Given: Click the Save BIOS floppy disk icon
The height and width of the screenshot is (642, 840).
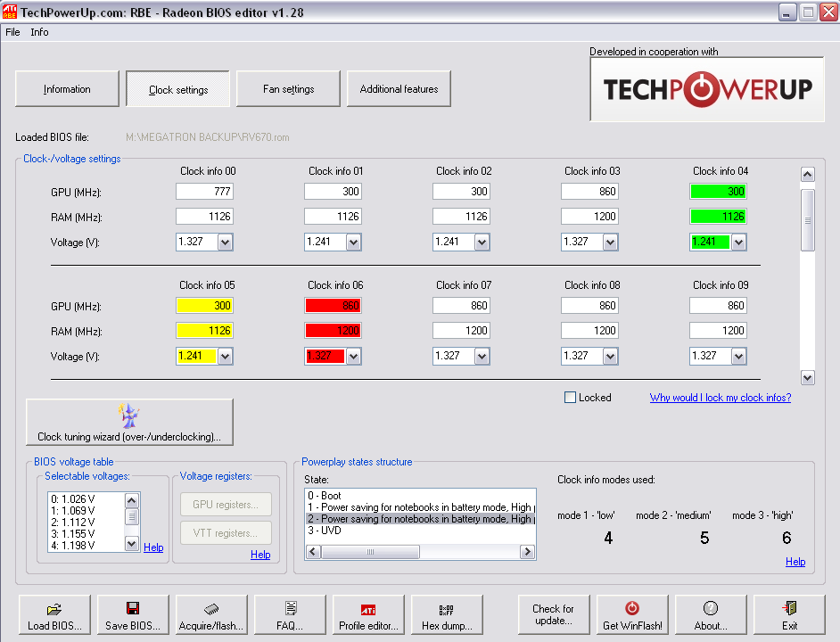Looking at the screenshot, I should [132, 615].
